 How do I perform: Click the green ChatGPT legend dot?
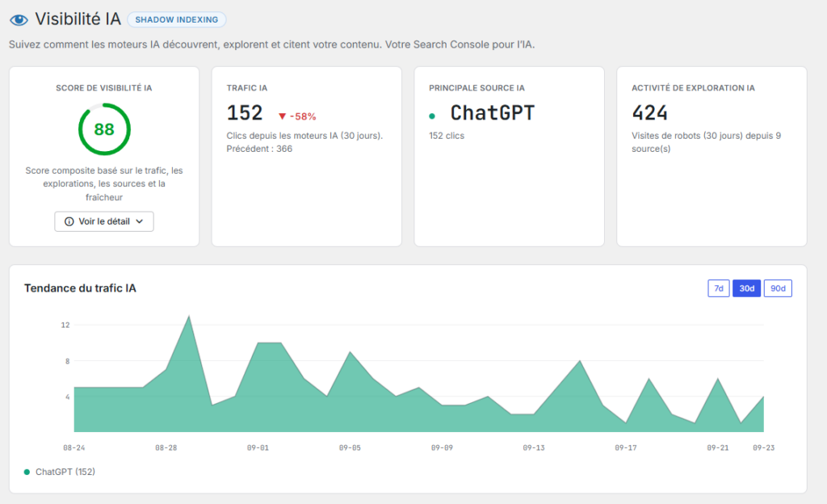[x=27, y=472]
